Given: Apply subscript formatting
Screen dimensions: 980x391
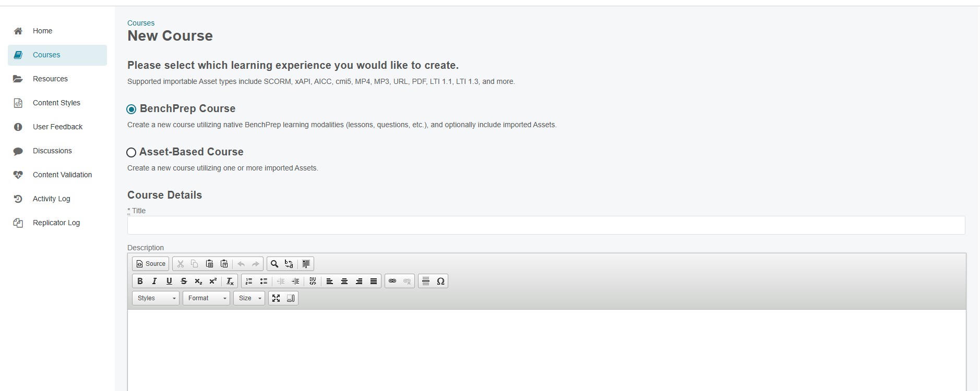Looking at the screenshot, I should pyautogui.click(x=198, y=281).
